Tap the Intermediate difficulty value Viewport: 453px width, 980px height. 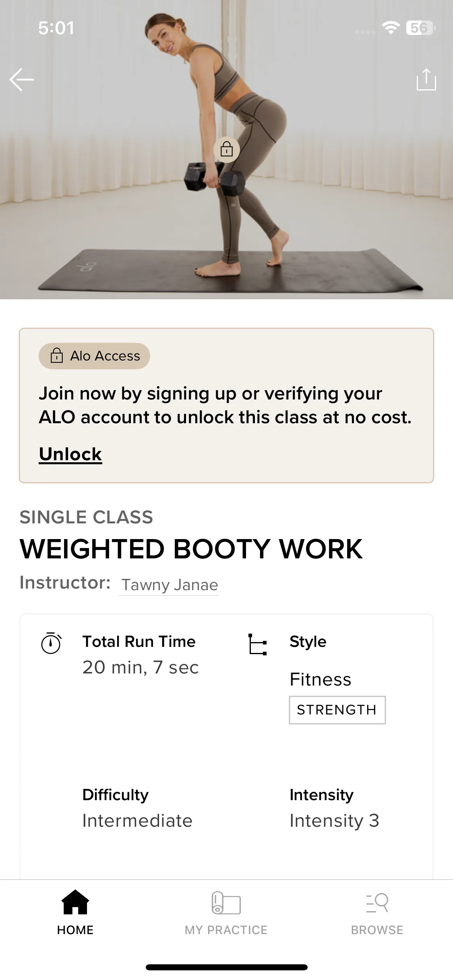pos(137,821)
